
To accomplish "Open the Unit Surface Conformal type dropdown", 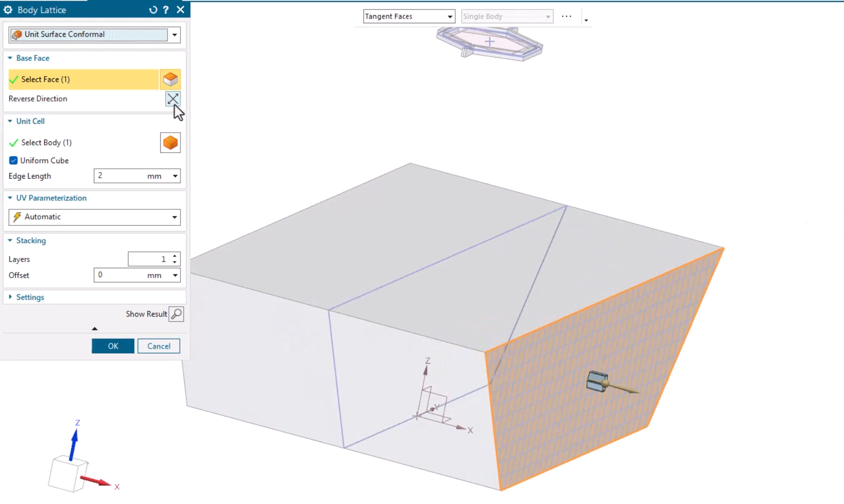I will (x=175, y=34).
